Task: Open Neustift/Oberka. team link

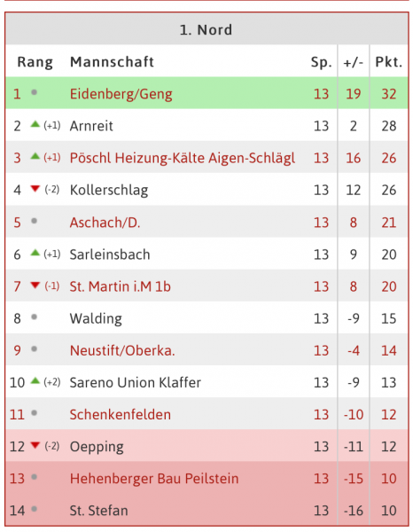Action: [122, 350]
